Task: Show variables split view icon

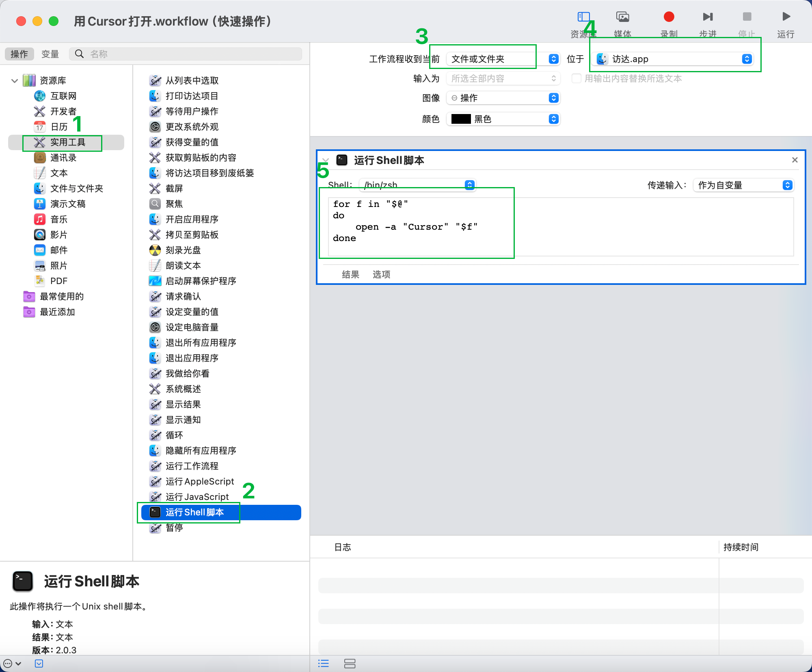Action: coord(350,663)
